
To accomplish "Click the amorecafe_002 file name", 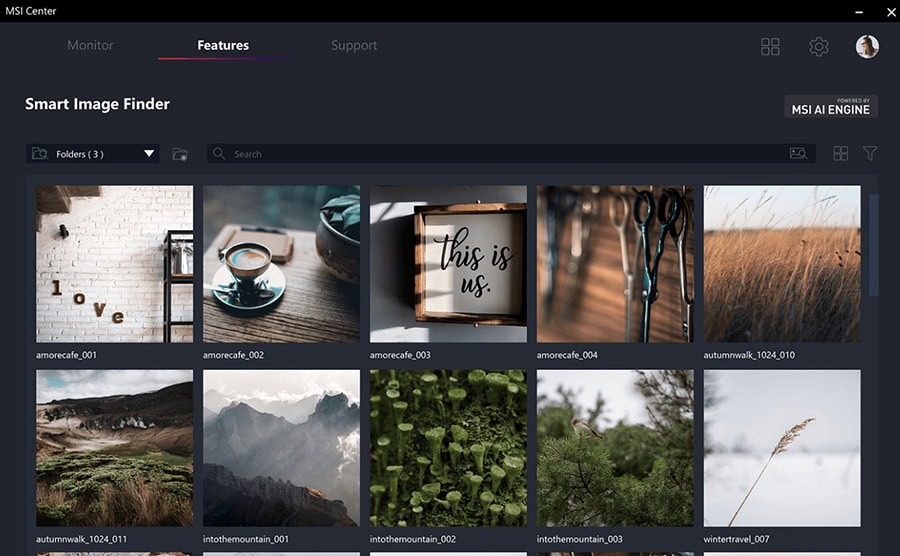I will [x=234, y=355].
